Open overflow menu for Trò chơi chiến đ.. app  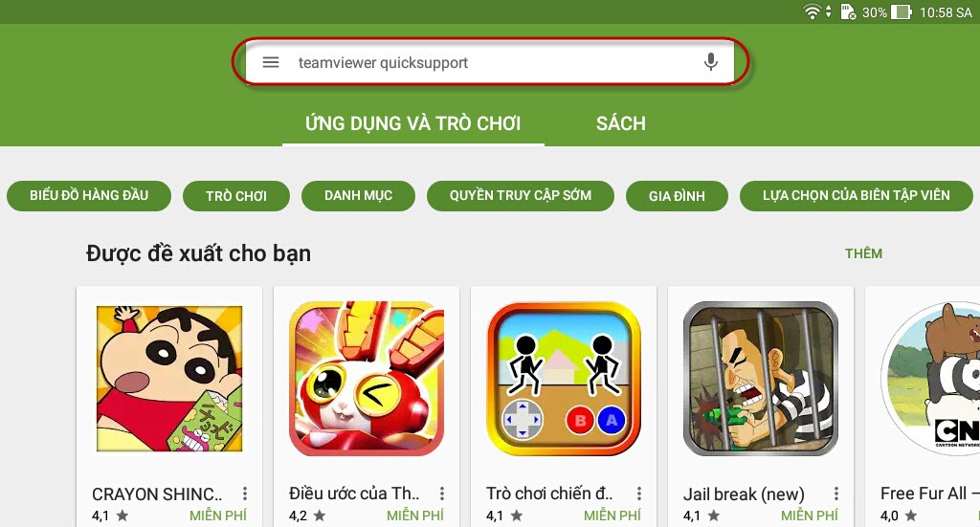(638, 494)
